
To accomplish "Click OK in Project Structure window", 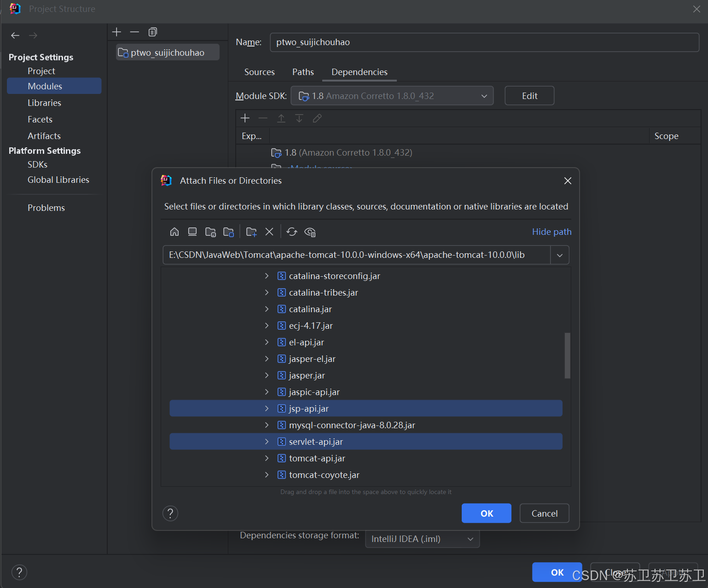I will pos(557,572).
